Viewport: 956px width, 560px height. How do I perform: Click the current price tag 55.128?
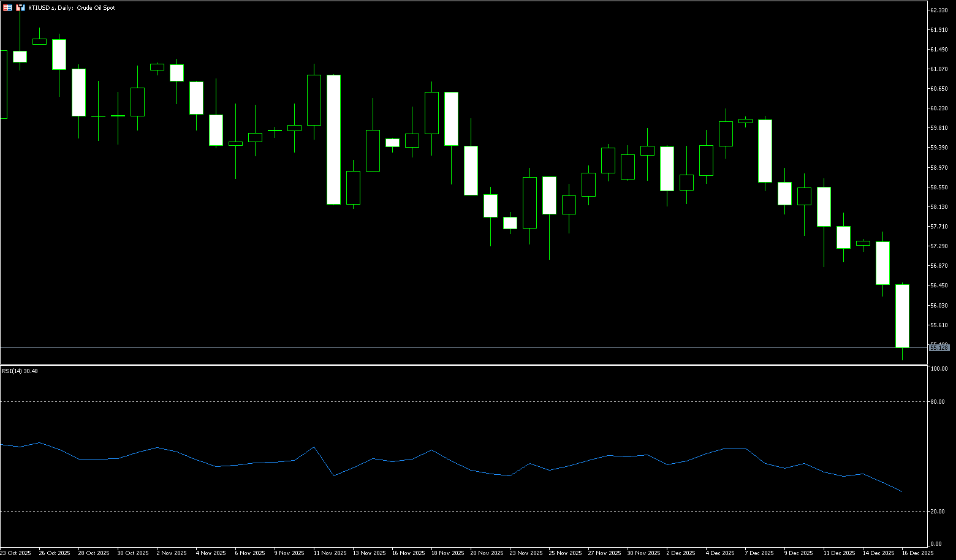pyautogui.click(x=939, y=348)
